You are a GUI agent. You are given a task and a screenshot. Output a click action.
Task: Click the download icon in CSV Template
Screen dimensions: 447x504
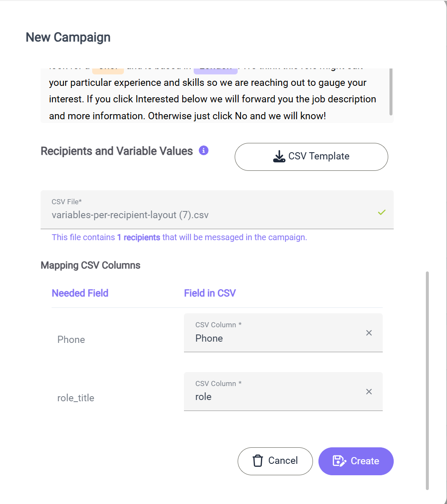click(x=279, y=156)
